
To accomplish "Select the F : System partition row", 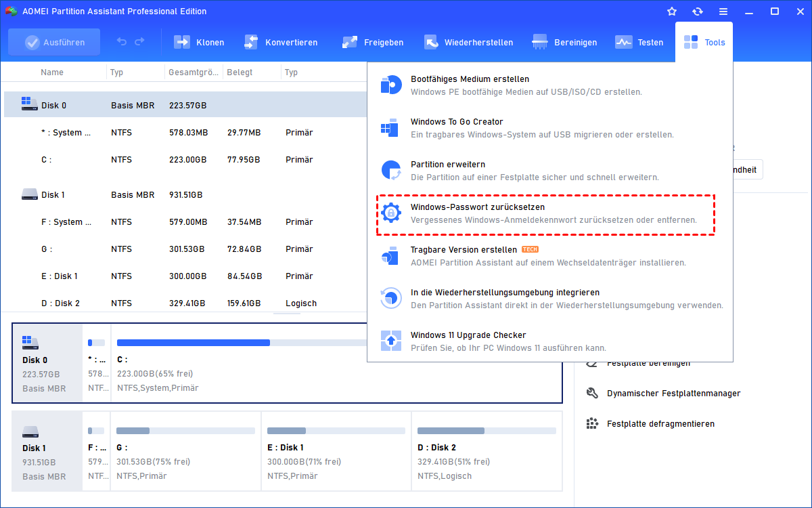I will 185,221.
